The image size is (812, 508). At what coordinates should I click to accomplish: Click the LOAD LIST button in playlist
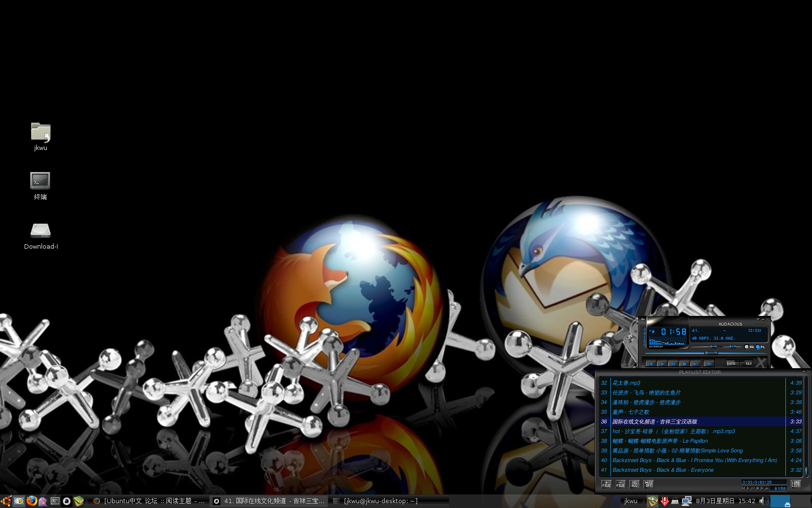(796, 484)
